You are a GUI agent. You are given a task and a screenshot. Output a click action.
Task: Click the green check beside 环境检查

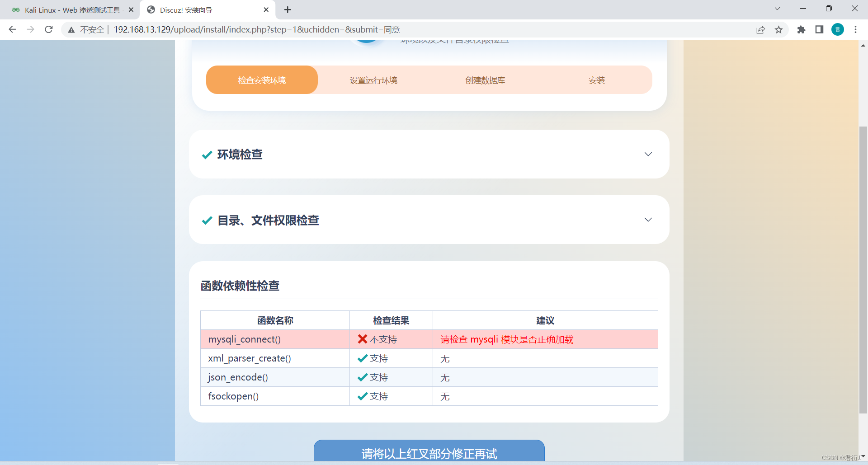coord(207,155)
